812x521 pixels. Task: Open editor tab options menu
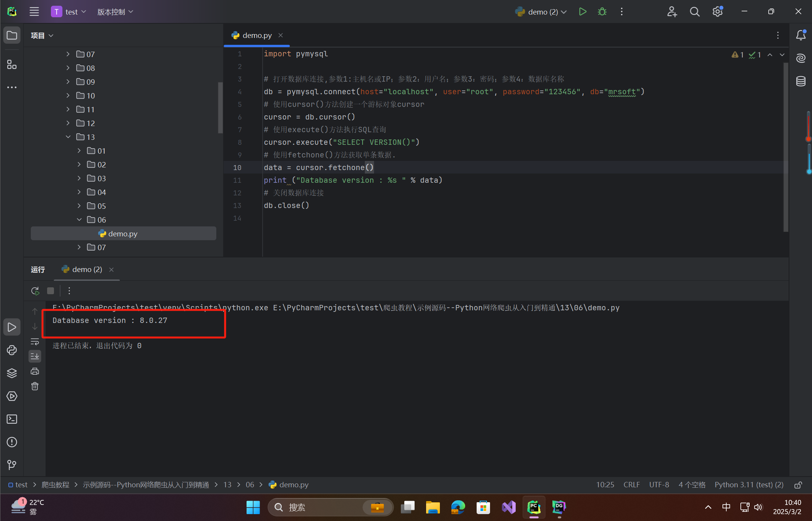click(x=778, y=35)
